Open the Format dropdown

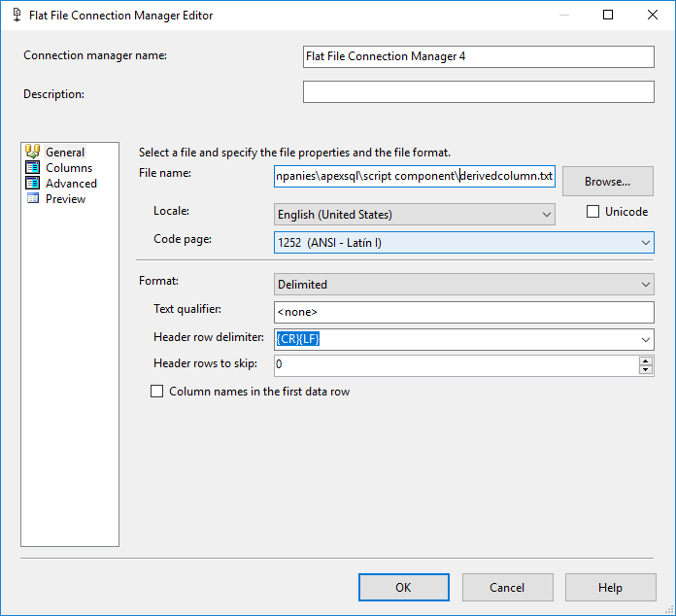645,285
